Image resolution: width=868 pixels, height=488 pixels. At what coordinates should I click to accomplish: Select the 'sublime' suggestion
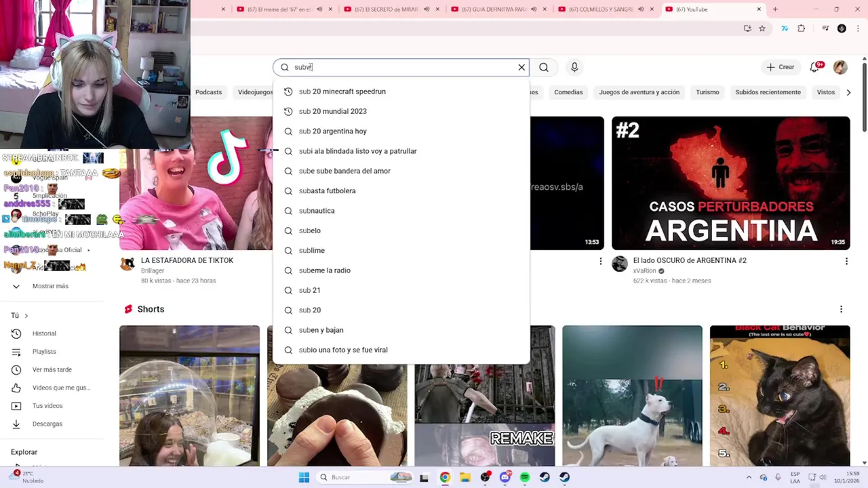pos(401,250)
